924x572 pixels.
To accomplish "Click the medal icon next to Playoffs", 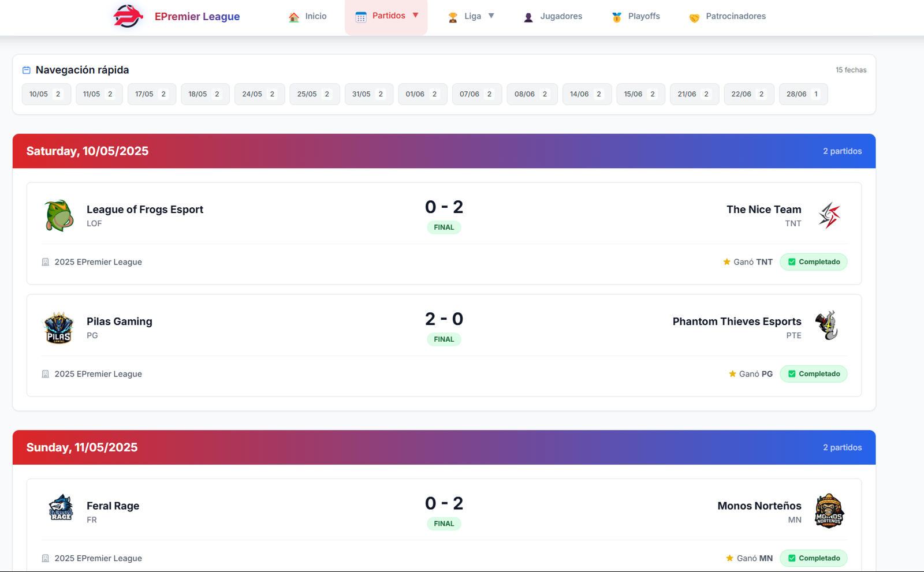I will pyautogui.click(x=616, y=16).
